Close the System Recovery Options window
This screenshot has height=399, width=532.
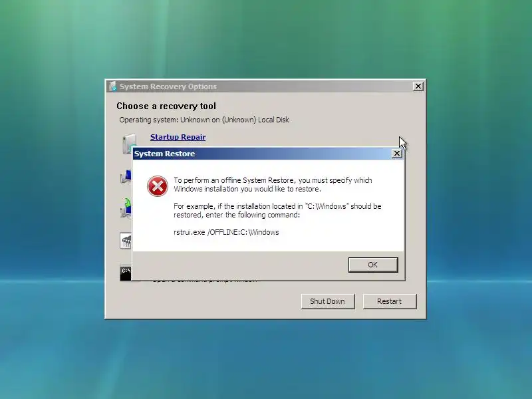[418, 86]
